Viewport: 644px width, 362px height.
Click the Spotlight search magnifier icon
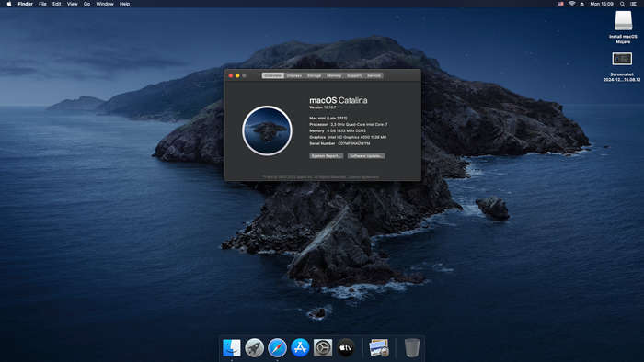tap(623, 4)
